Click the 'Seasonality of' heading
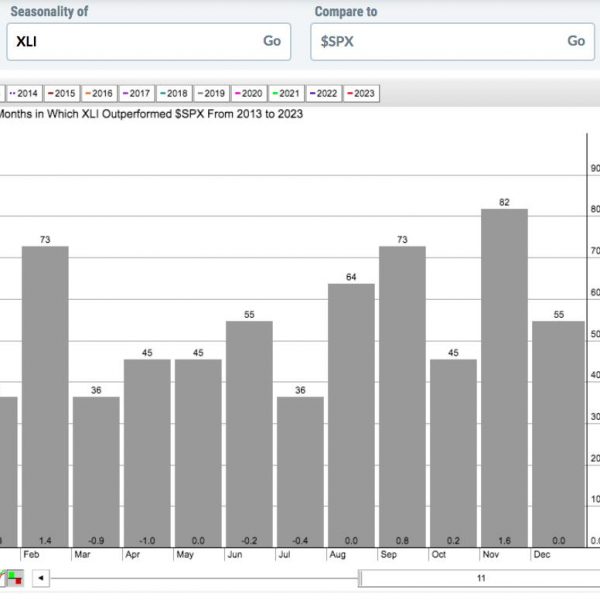Screen dimensions: 600x600 (49, 11)
